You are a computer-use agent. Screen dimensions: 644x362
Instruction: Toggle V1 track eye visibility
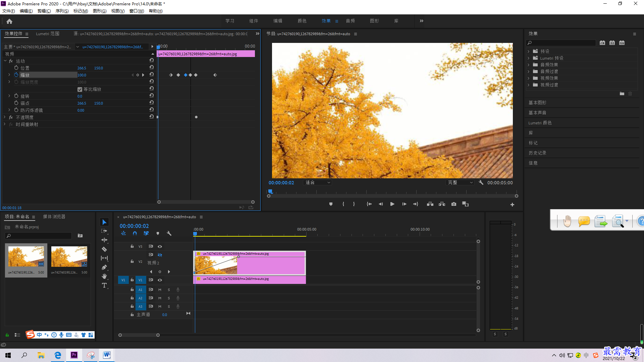[160, 280]
